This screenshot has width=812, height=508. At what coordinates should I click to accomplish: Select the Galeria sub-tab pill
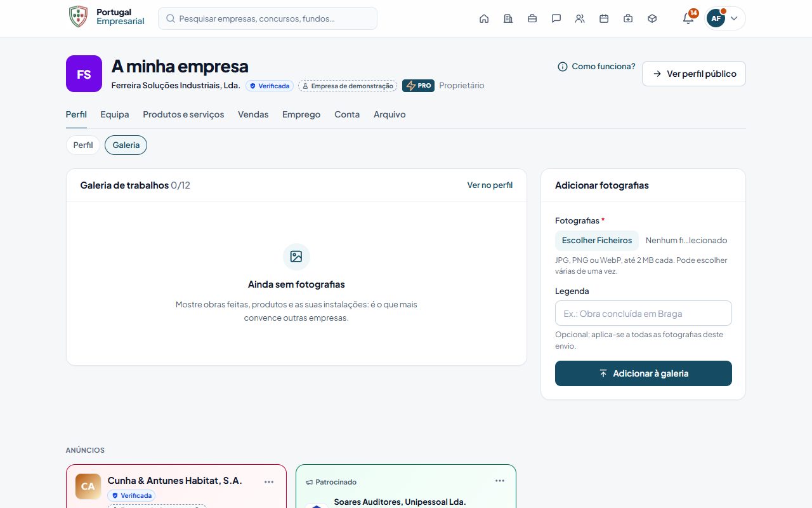click(x=126, y=145)
